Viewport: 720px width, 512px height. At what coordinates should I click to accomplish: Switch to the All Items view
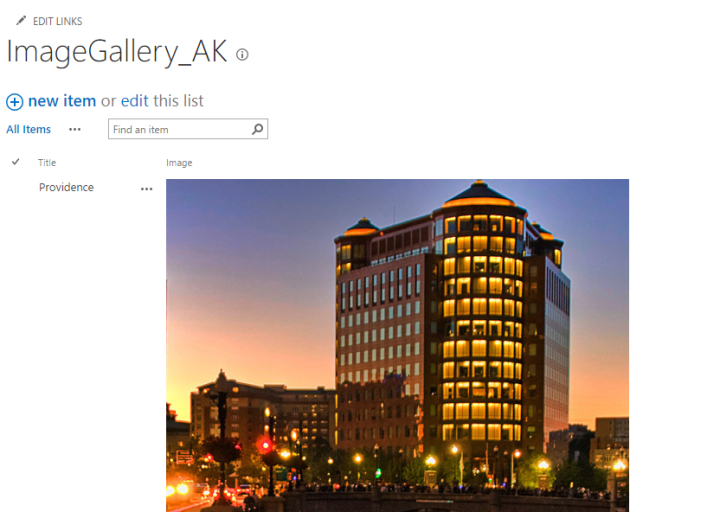28,129
